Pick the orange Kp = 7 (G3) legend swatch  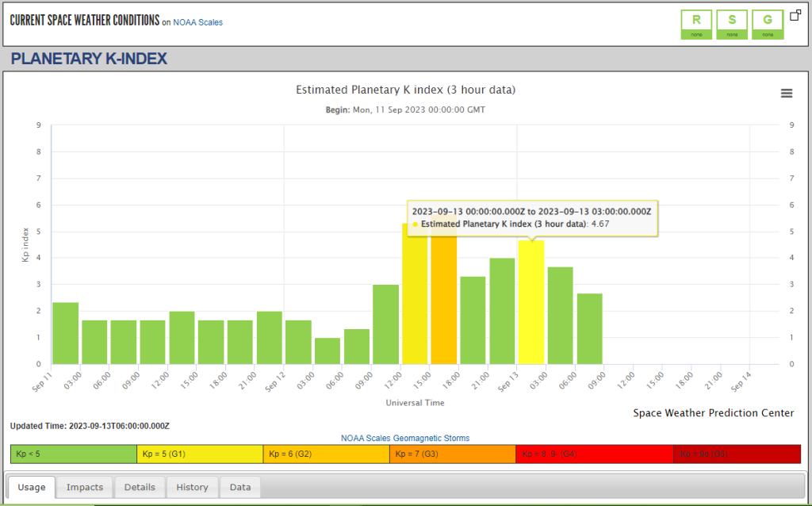point(452,454)
